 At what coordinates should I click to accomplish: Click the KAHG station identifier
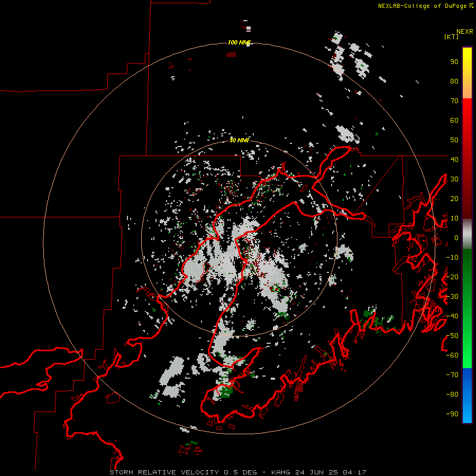(x=280, y=472)
